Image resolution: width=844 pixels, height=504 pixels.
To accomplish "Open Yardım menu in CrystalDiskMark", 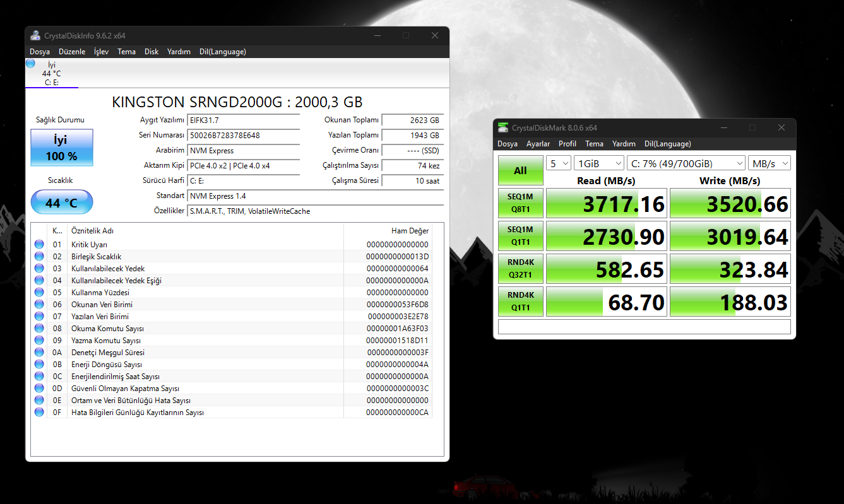I will (624, 144).
